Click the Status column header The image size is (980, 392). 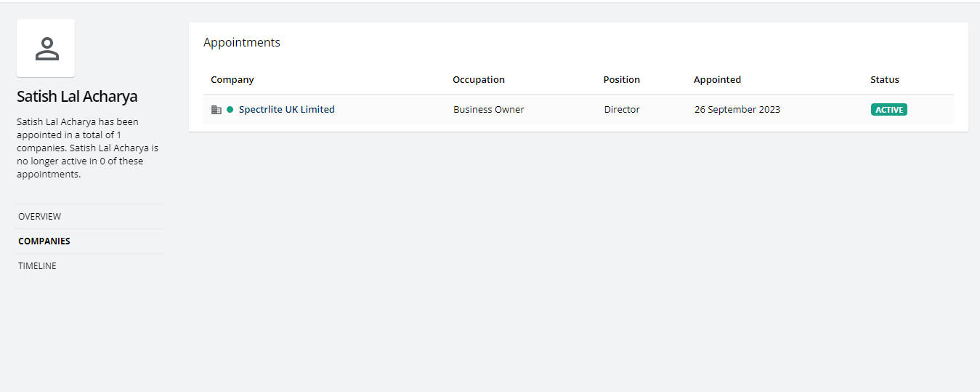(x=884, y=80)
